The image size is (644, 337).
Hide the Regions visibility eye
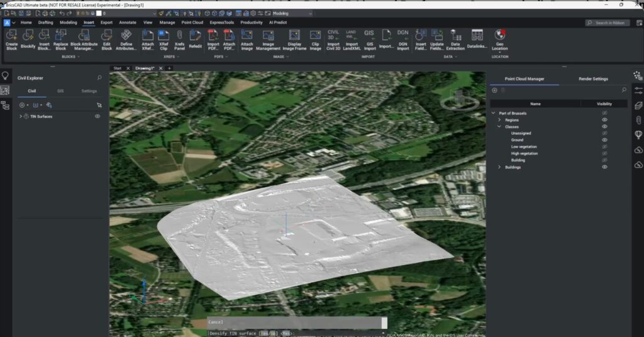[x=604, y=120]
